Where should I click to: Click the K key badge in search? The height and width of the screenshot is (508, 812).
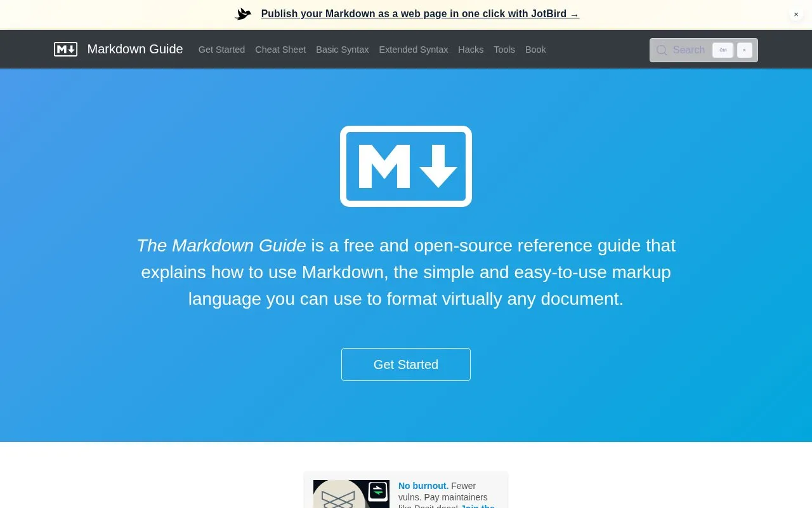click(745, 50)
